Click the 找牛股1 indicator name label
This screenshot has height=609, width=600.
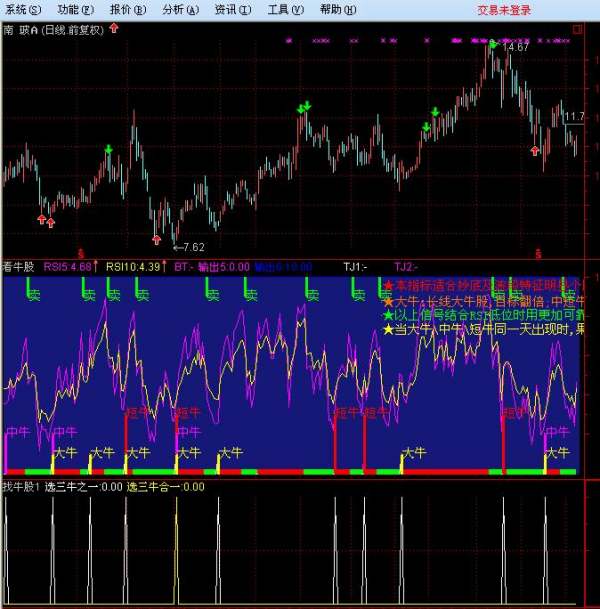20,487
